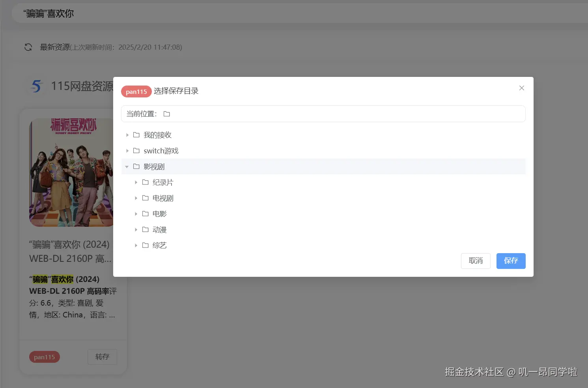
Task: Click the folder icon for 纪录片
Action: (x=146, y=182)
